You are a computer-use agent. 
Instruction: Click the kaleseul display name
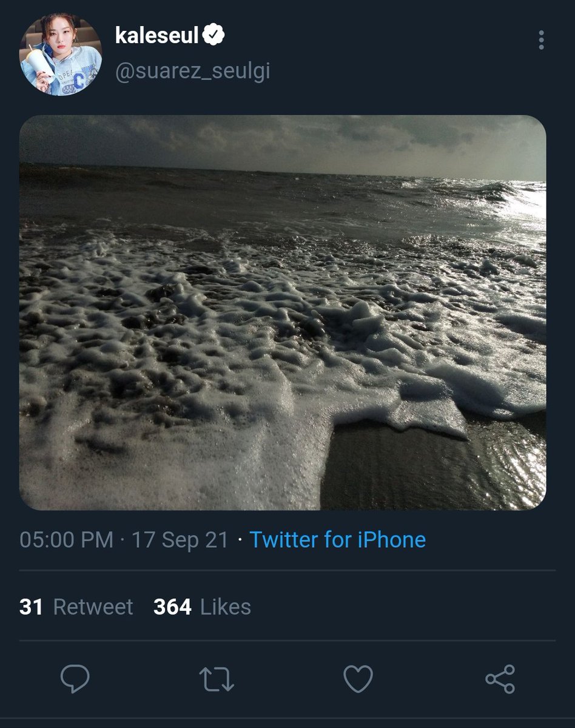pos(157,36)
